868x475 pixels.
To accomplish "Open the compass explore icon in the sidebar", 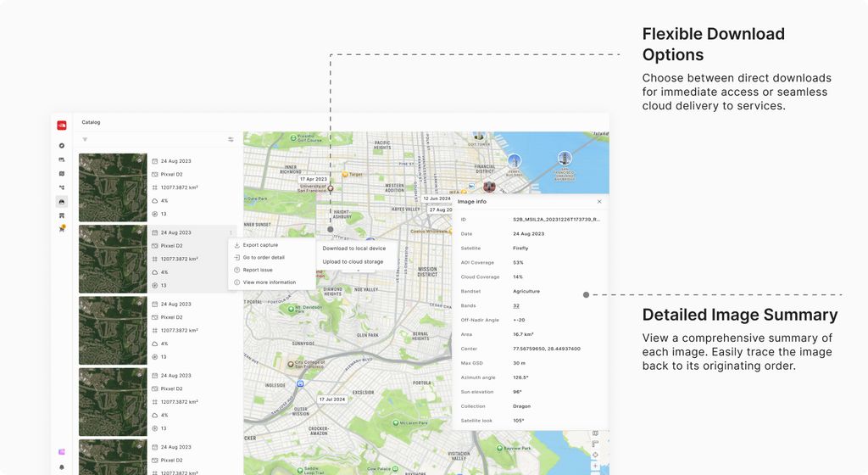I will [x=61, y=146].
